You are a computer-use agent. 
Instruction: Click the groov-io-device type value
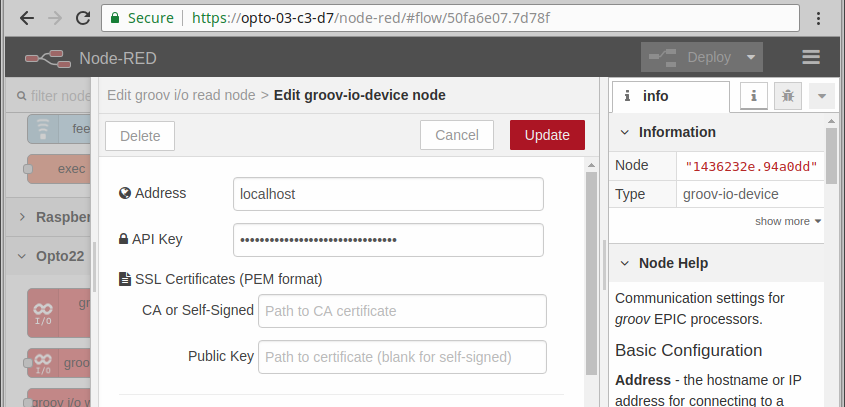click(x=730, y=194)
